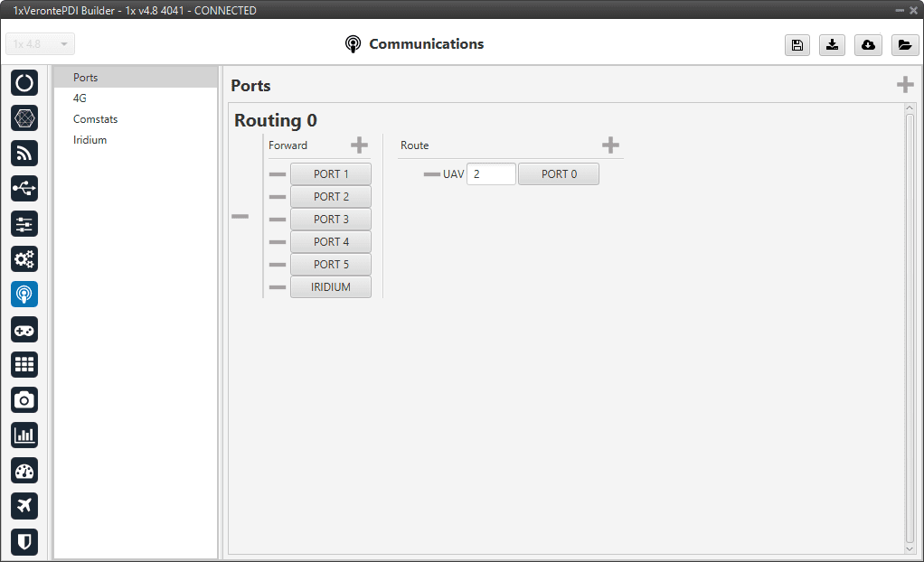Click the open folder toolbar icon

coord(904,45)
